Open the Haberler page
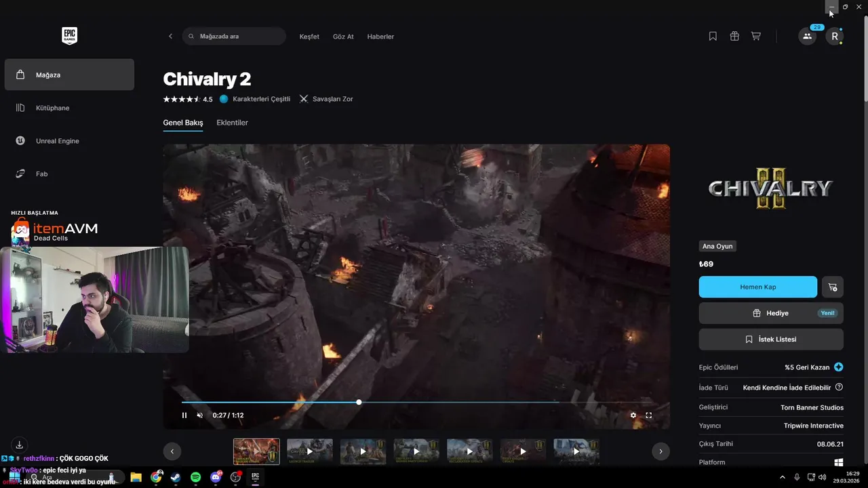 tap(380, 37)
